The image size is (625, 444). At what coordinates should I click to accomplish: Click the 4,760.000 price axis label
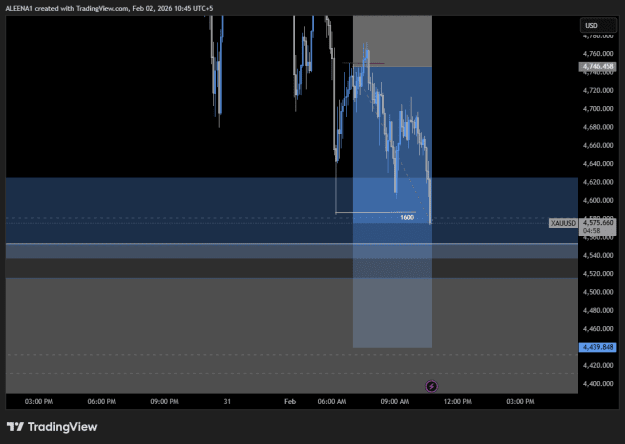[x=598, y=53]
